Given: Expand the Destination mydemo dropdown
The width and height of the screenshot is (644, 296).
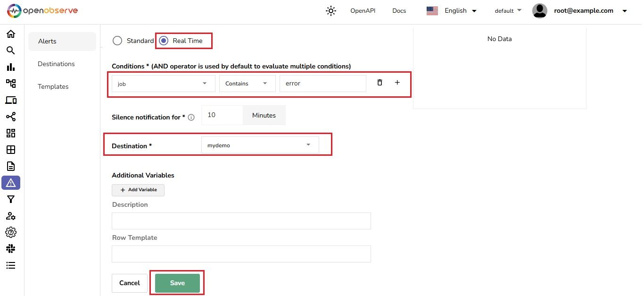Looking at the screenshot, I should (308, 145).
